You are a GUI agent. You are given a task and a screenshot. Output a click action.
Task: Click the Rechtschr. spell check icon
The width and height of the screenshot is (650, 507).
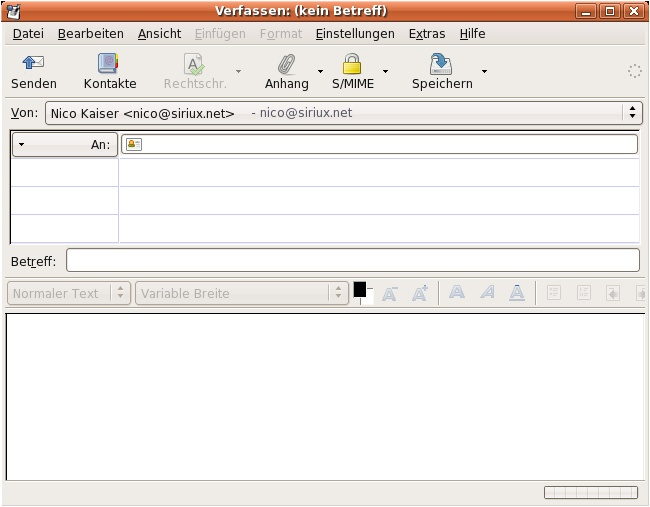pos(194,64)
